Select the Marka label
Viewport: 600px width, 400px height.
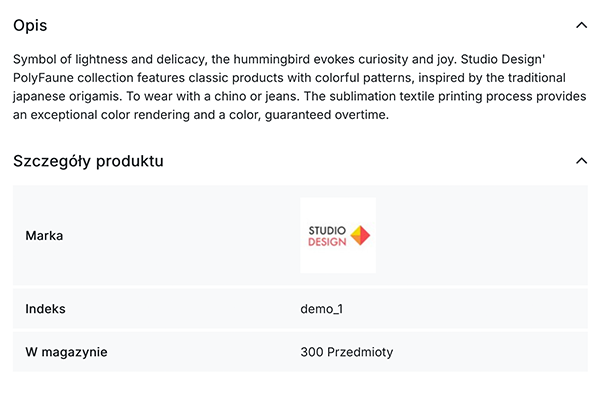(x=45, y=235)
